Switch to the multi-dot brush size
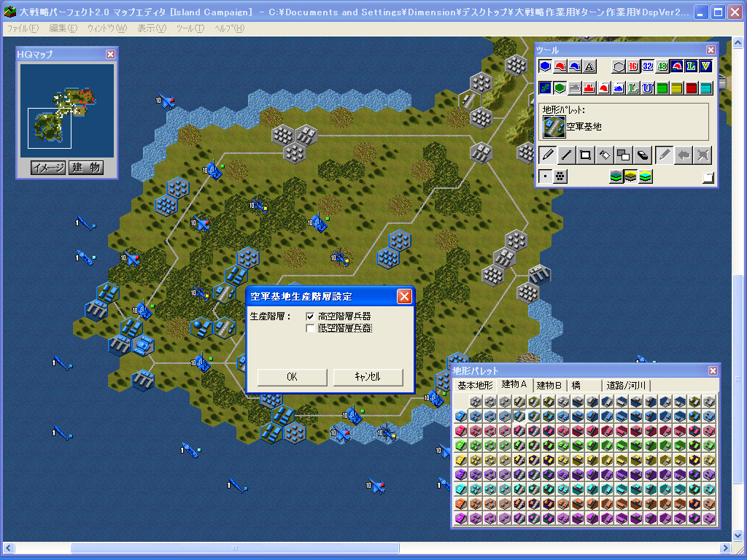The height and width of the screenshot is (560, 747). (560, 176)
